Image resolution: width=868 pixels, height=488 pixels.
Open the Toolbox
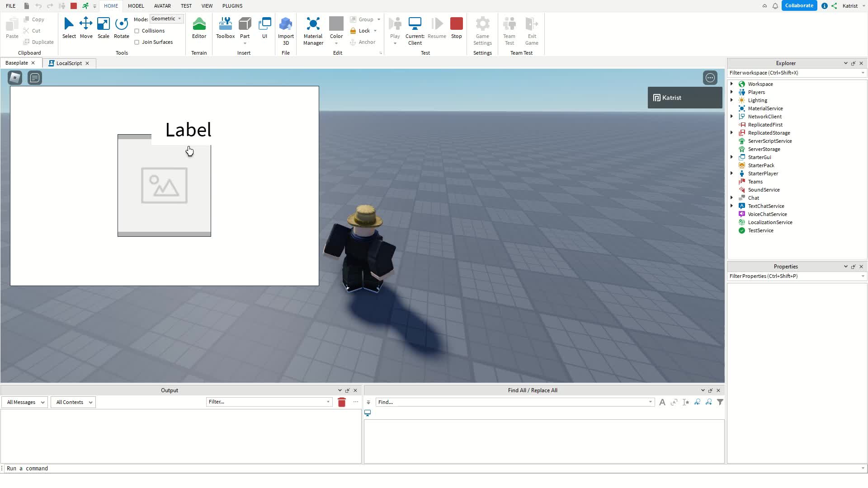[x=225, y=28]
